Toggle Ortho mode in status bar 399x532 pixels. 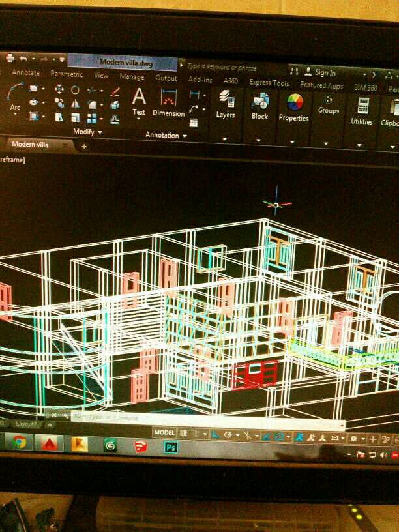tap(215, 434)
